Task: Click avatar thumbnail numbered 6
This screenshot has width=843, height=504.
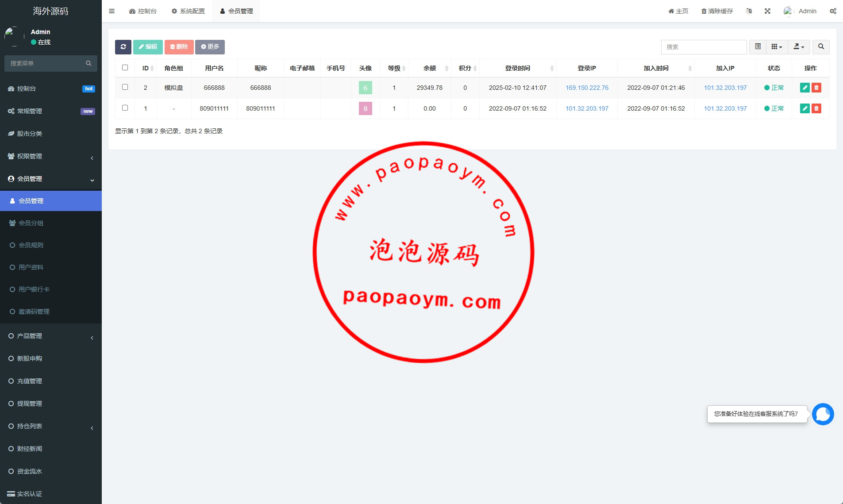Action: coord(366,88)
